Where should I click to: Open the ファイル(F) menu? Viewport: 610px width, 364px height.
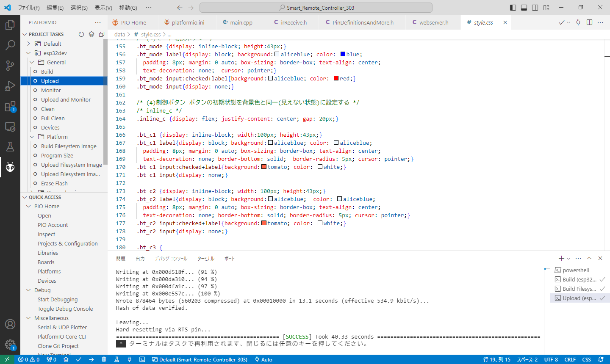29,8
